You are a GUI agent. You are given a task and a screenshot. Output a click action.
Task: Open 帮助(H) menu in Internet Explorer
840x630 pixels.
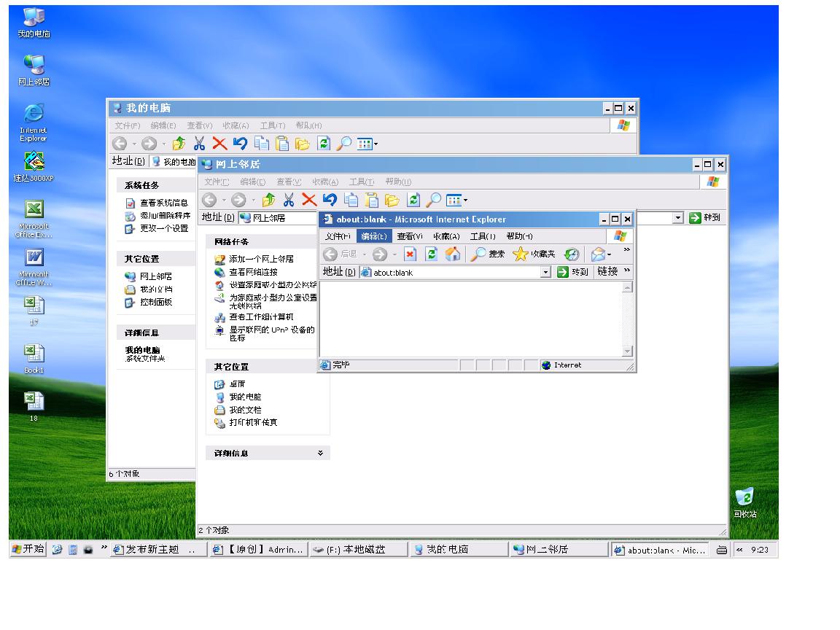coord(519,236)
